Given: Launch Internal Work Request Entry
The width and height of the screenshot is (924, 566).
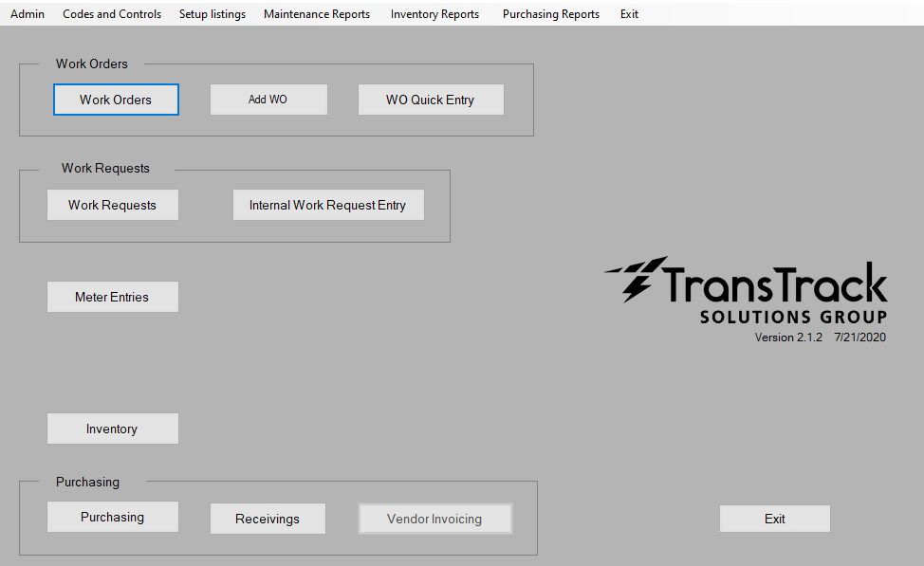Looking at the screenshot, I should point(328,205).
